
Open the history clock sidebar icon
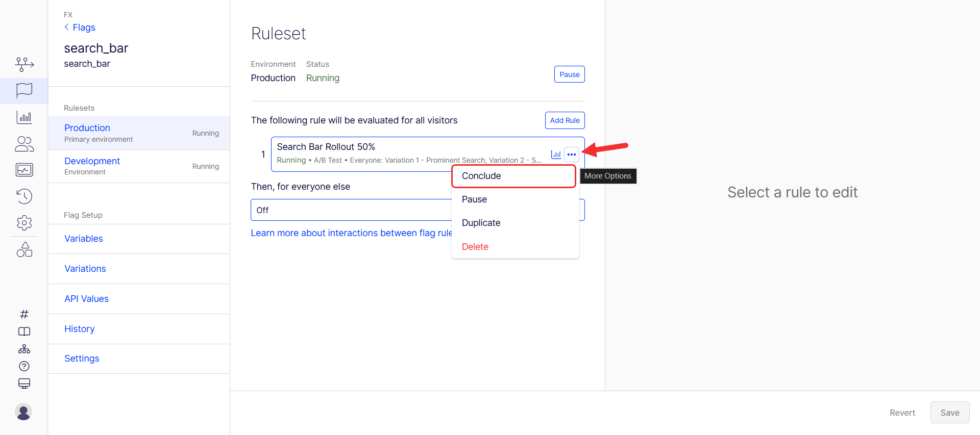click(x=24, y=196)
